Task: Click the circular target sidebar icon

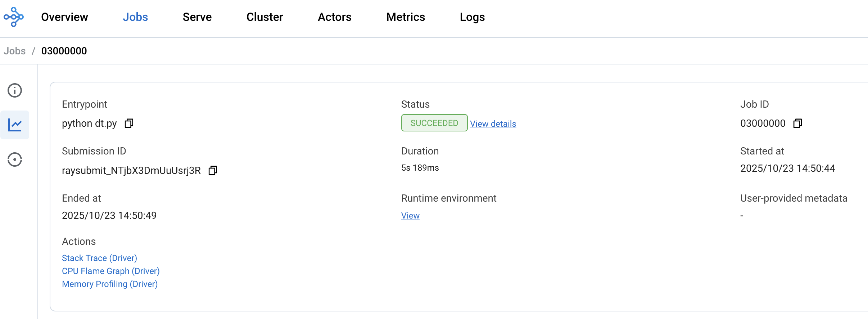Action: point(15,159)
